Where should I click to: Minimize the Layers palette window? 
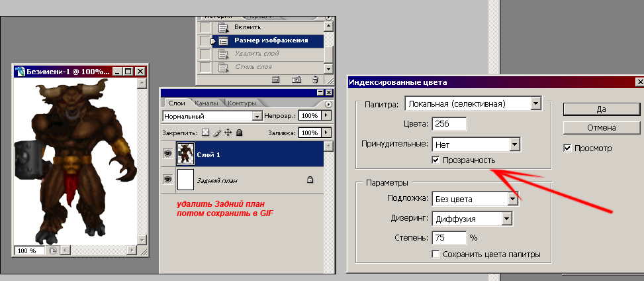coord(320,93)
